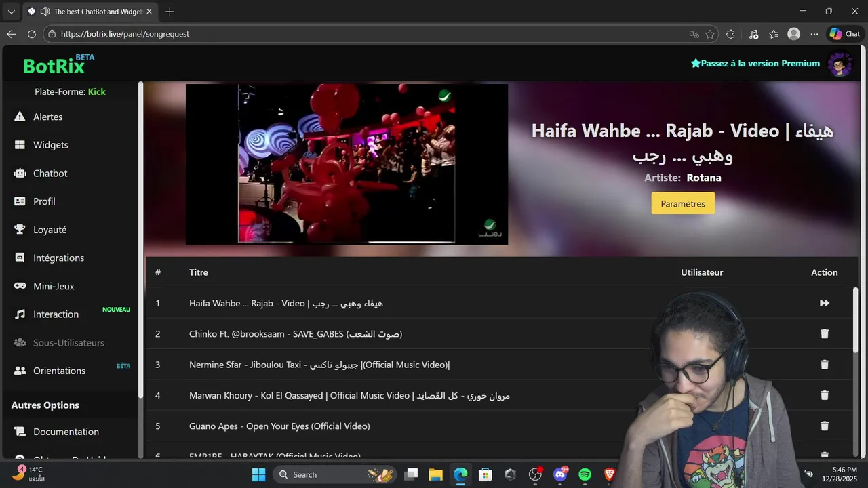This screenshot has height=488, width=868.
Task: Click the song list scrollbar
Action: click(855, 319)
